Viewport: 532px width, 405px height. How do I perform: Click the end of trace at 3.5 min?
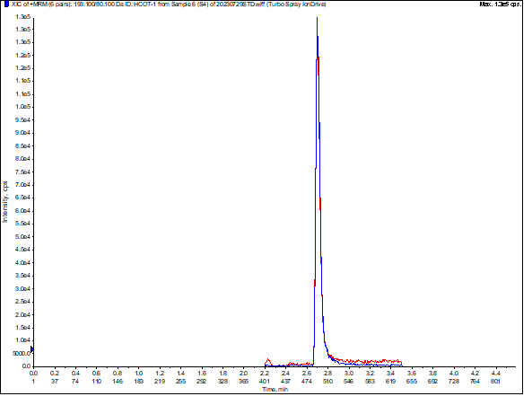point(402,365)
